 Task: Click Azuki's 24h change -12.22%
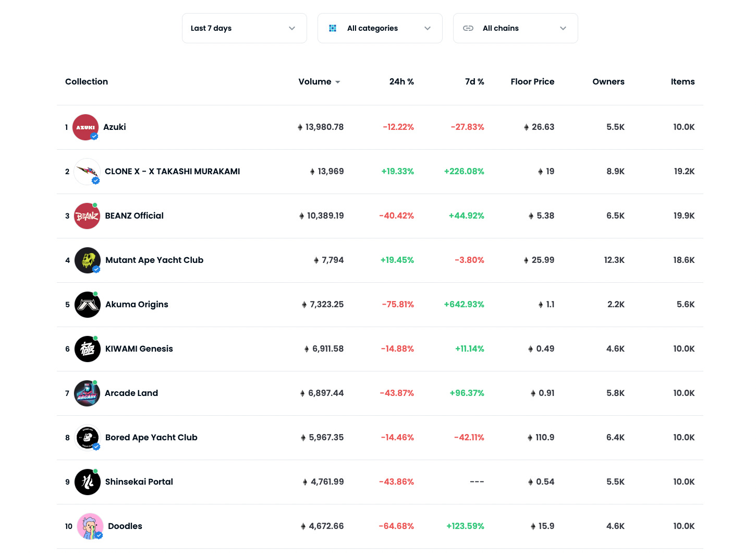[398, 127]
